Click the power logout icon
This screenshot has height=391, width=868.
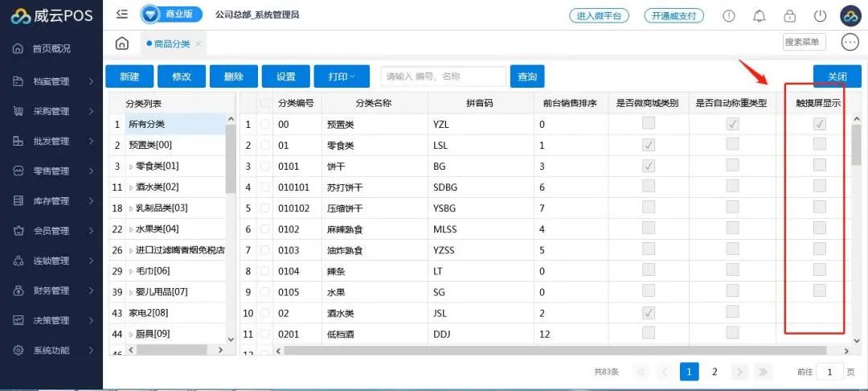click(x=820, y=16)
